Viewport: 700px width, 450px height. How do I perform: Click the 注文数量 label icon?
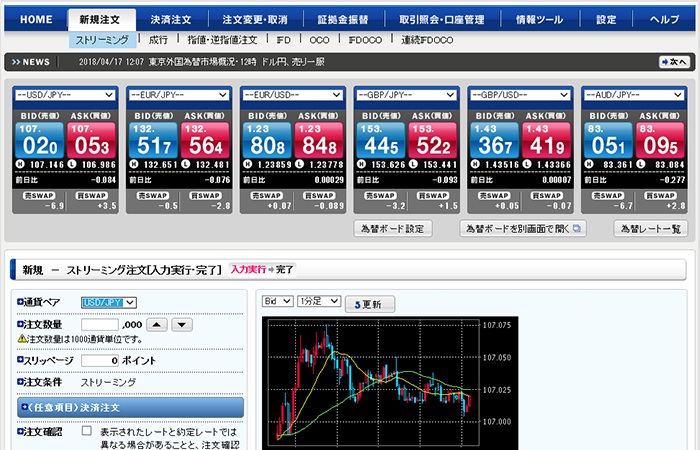pos(20,324)
